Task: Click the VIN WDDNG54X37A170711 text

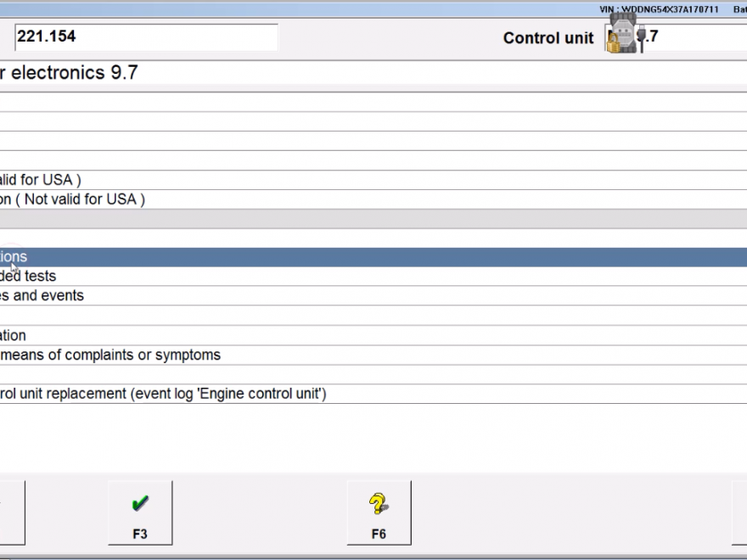Action: [659, 9]
